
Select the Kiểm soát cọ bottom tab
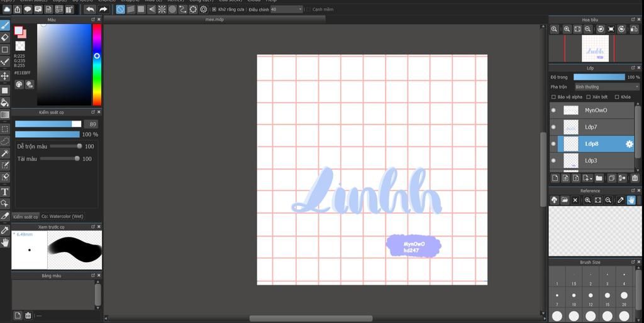(25, 216)
